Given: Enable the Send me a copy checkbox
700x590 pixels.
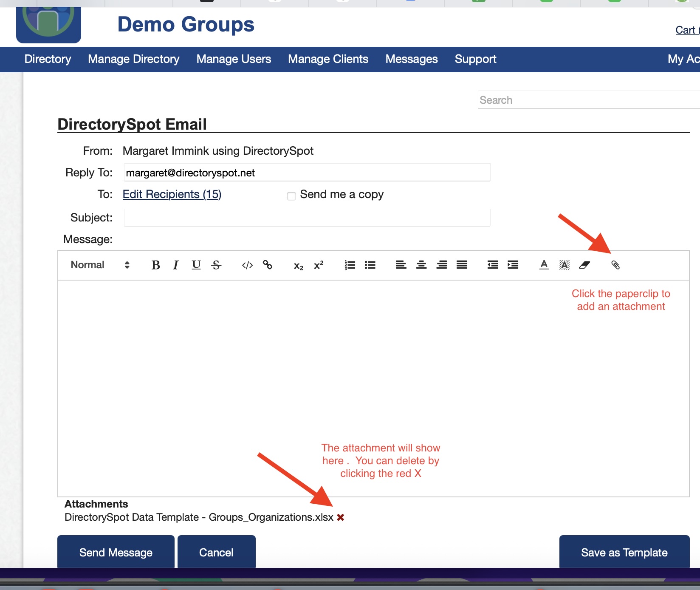Looking at the screenshot, I should click(291, 196).
